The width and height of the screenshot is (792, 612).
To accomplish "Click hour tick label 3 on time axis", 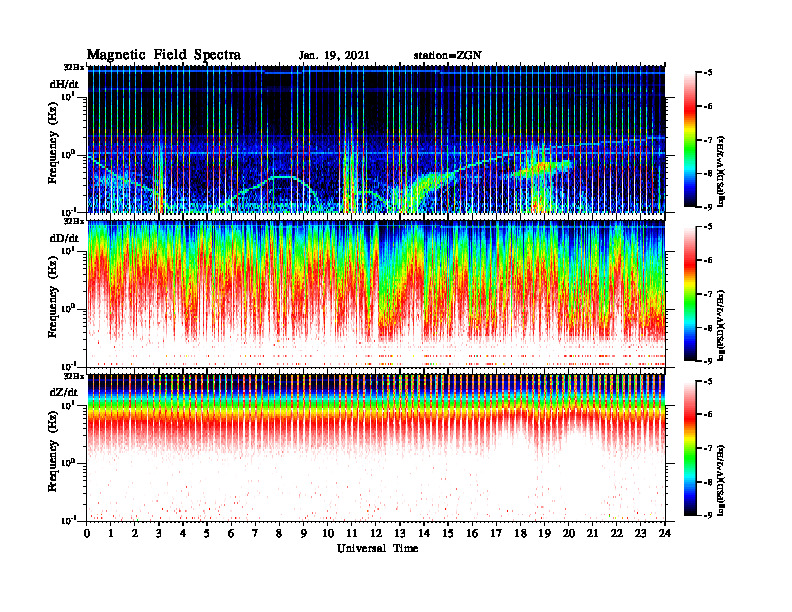I will (159, 534).
